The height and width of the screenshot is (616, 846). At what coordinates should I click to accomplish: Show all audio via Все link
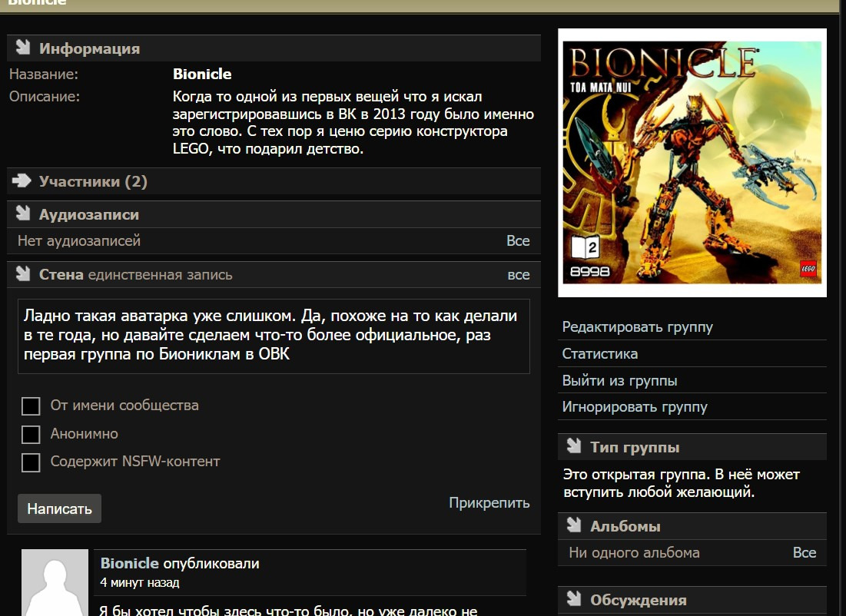[518, 240]
